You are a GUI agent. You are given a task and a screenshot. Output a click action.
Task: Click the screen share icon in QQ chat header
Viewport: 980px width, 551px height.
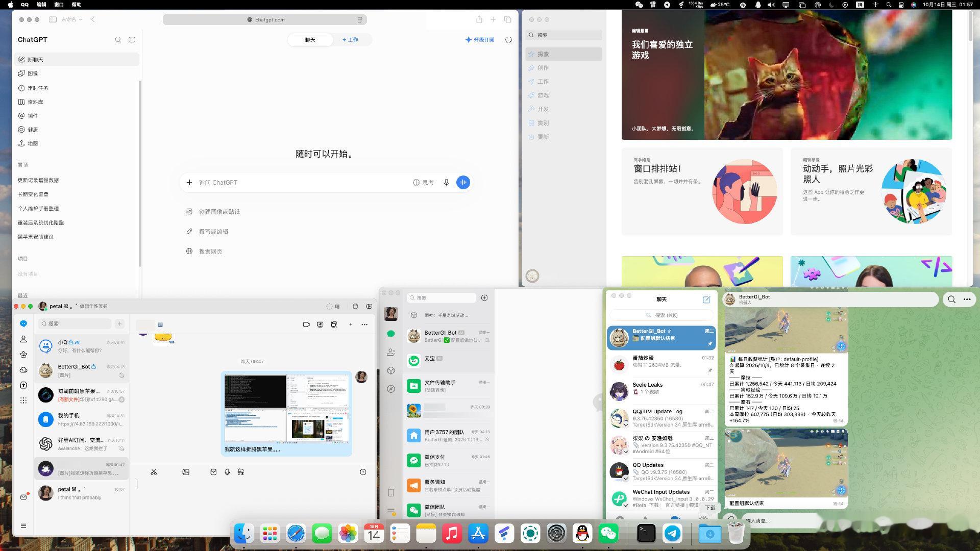point(320,324)
